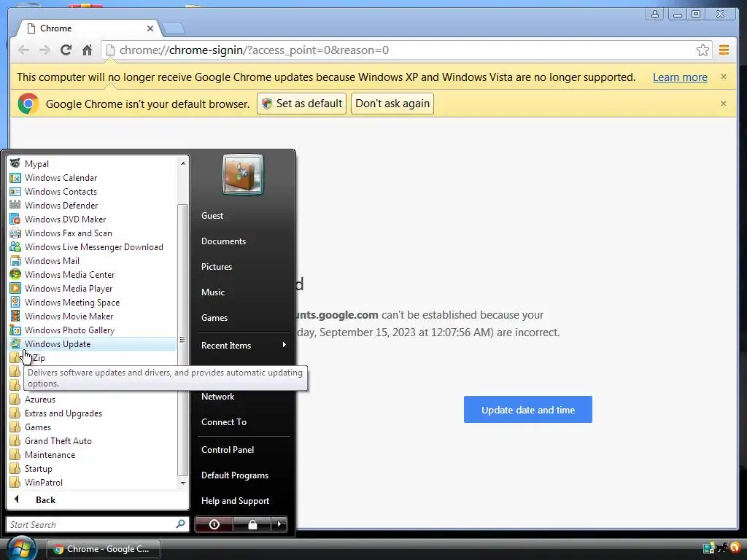This screenshot has height=560, width=747.
Task: Set Chrome as default browser
Action: tap(301, 104)
